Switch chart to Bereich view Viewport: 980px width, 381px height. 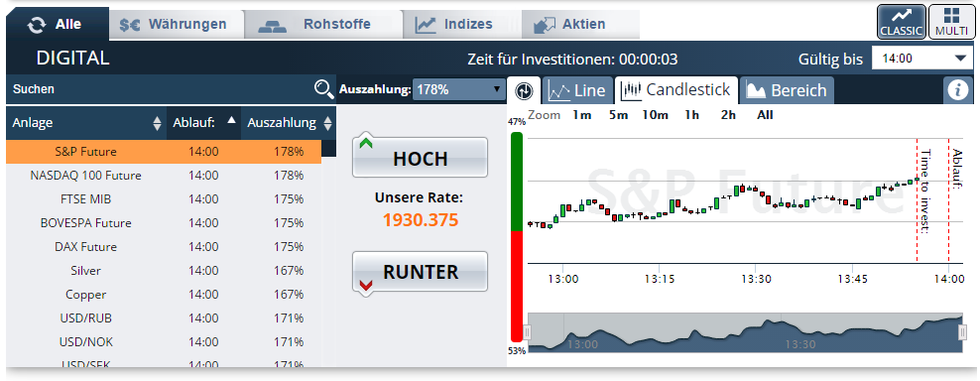pos(787,90)
